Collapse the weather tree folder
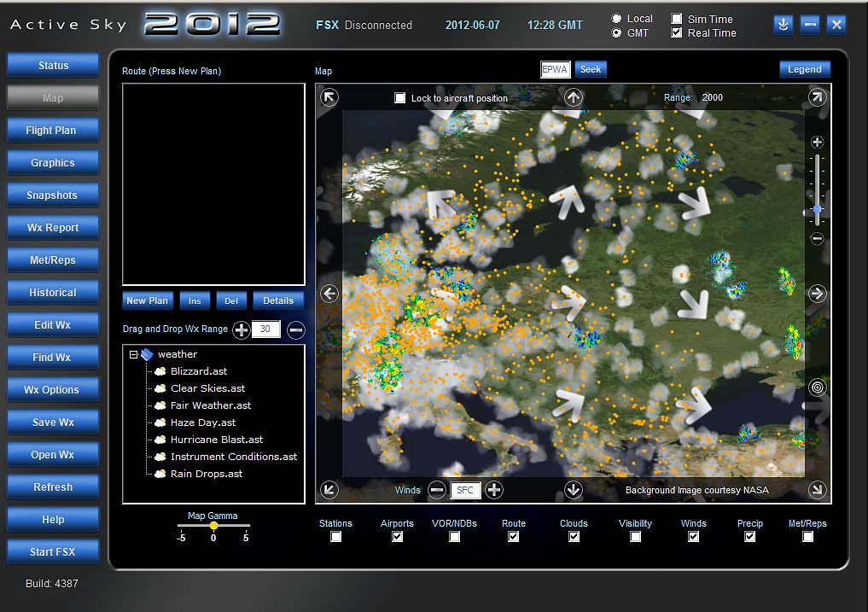 click(134, 354)
